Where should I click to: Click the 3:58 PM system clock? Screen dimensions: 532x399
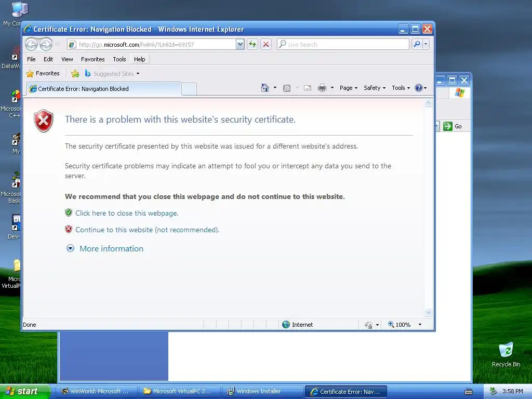click(513, 392)
